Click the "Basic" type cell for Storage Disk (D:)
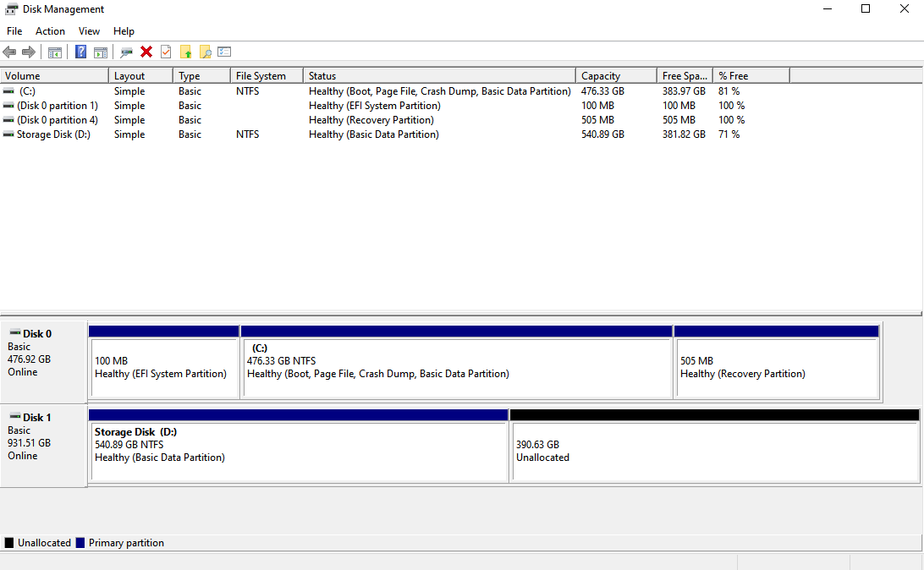 point(190,134)
